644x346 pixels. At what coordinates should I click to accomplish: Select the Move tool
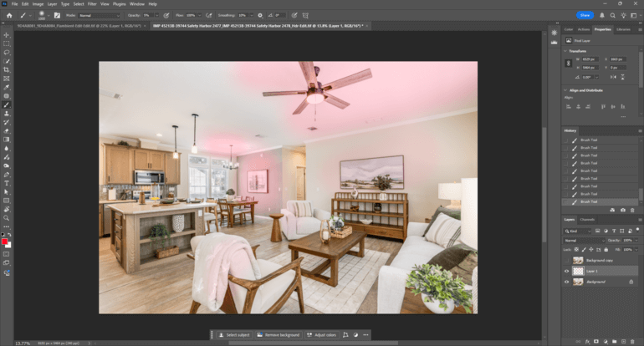click(7, 34)
